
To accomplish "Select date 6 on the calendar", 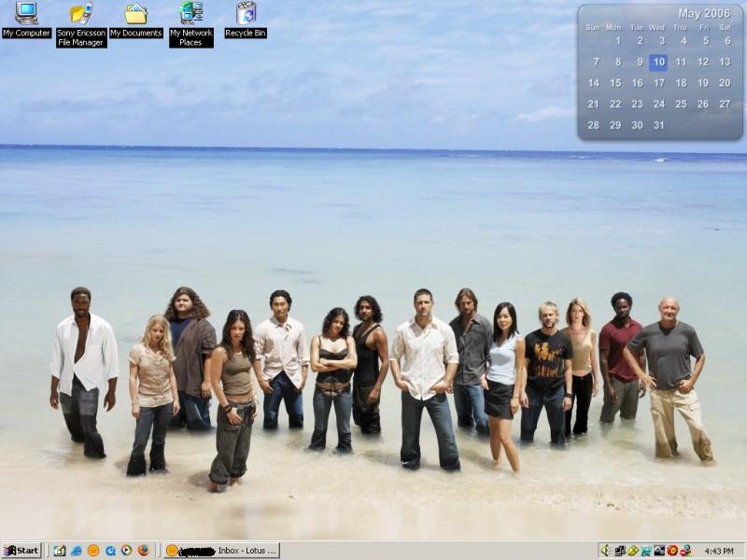I will pos(727,40).
